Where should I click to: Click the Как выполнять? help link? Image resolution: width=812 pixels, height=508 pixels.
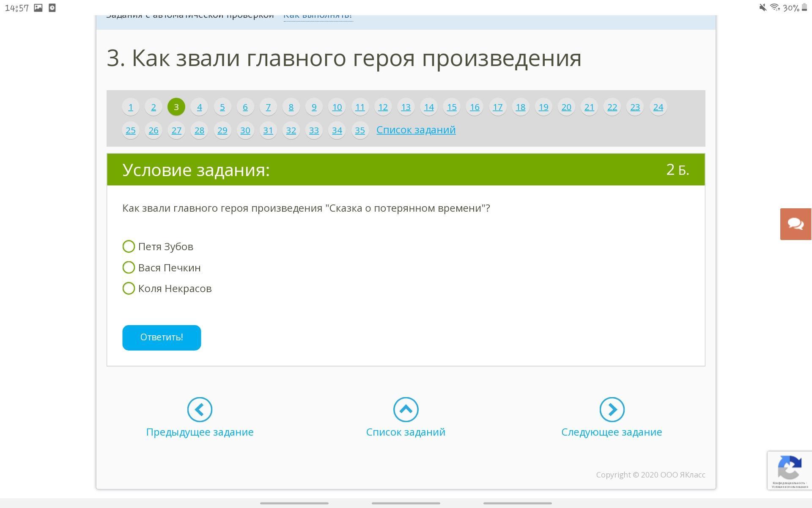pyautogui.click(x=318, y=17)
